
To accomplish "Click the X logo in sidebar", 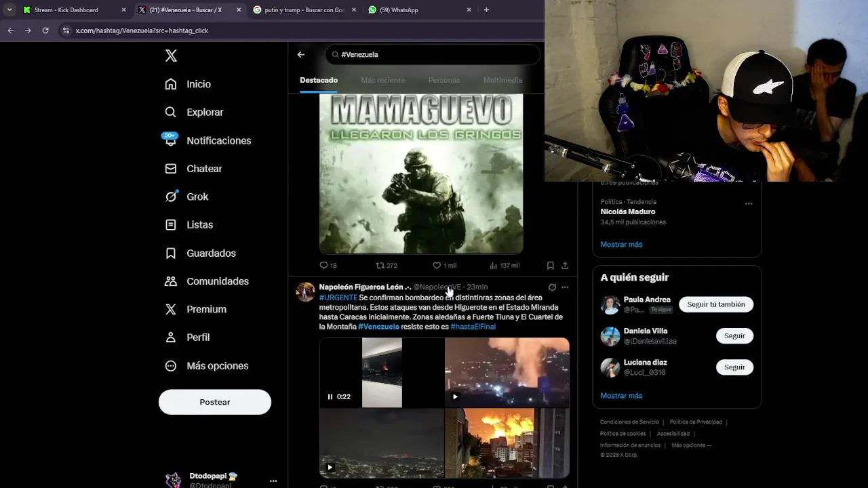I will (171, 56).
